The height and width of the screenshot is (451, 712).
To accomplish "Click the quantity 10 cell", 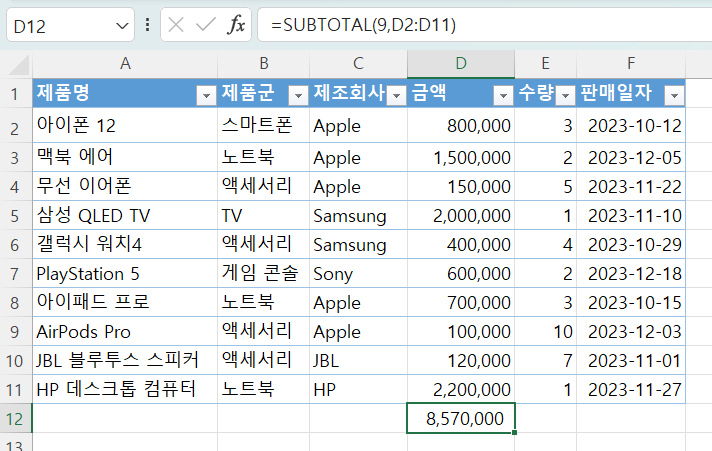I will tap(545, 332).
